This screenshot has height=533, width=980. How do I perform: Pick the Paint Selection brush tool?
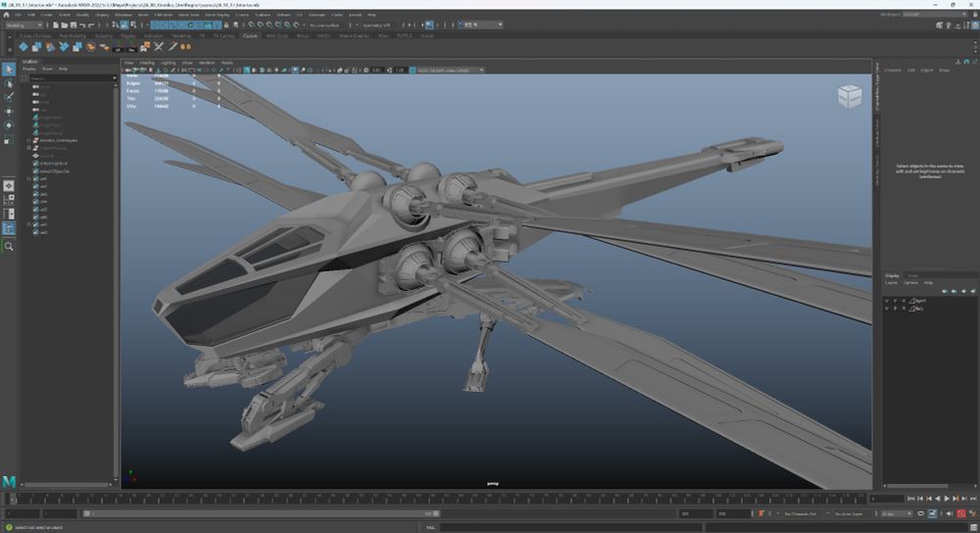click(x=9, y=98)
